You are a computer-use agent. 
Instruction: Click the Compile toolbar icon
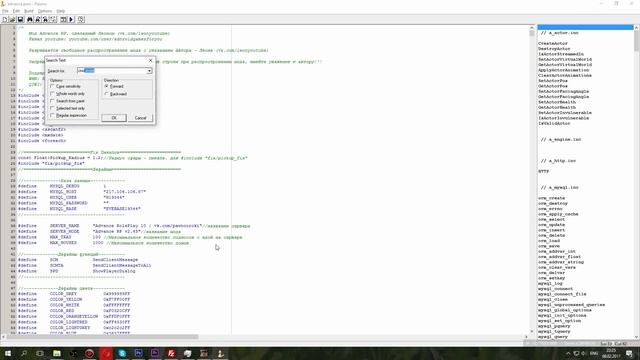pyautogui.click(x=64, y=20)
